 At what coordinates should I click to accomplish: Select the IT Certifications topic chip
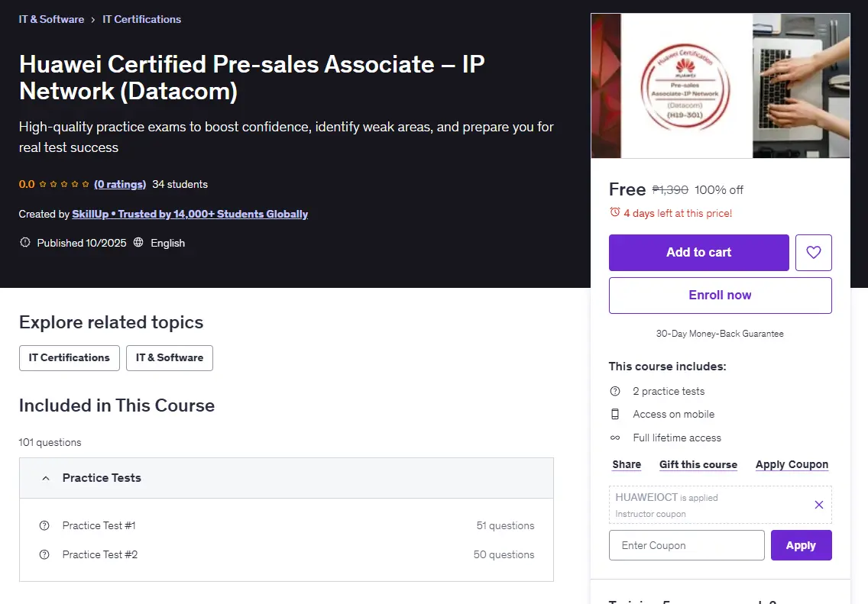(x=70, y=358)
